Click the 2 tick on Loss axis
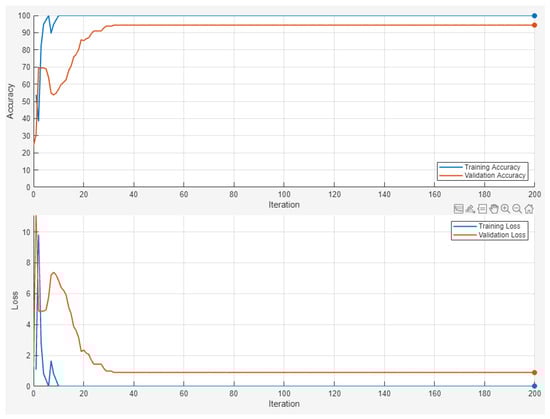 28,355
